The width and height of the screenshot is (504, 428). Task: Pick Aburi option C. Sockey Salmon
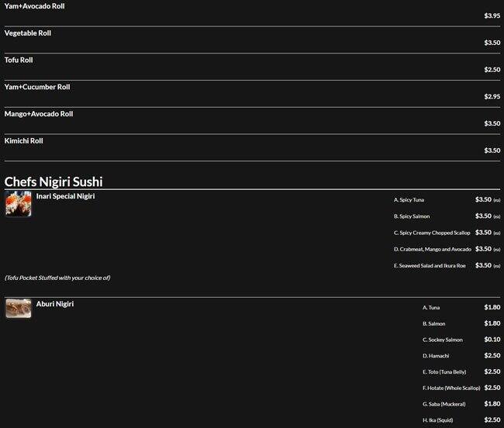tap(442, 340)
